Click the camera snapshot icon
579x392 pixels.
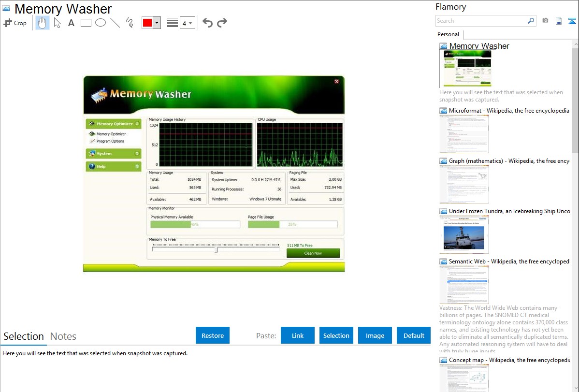545,21
